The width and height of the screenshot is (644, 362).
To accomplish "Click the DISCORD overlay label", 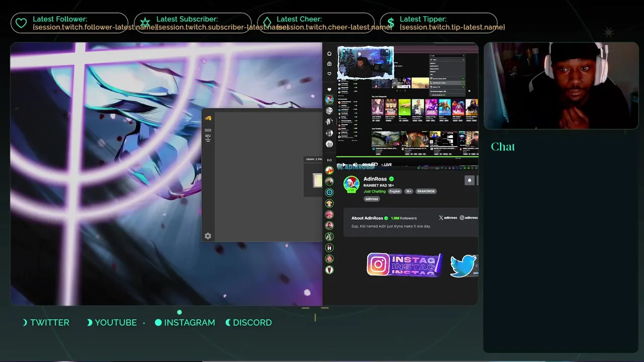I will 252,322.
